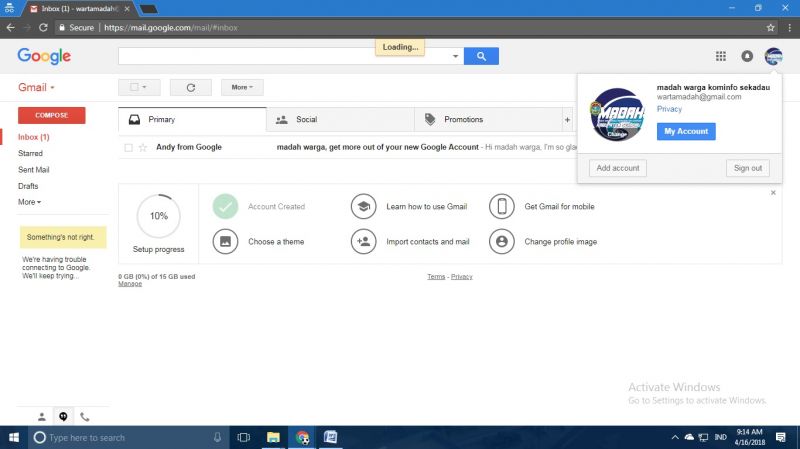Viewport: 800px width, 449px height.
Task: Refresh the inbox with circular arrow
Action: click(x=191, y=87)
